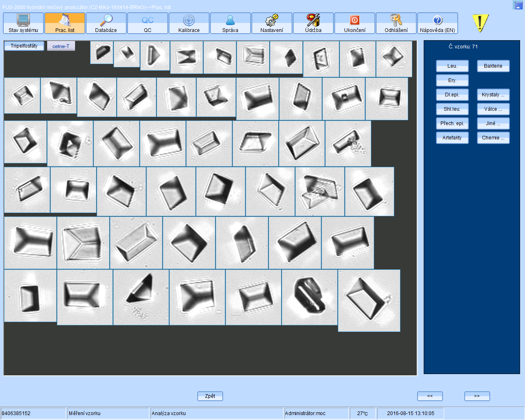Screen dimensions: 525x420
Task: Expand the Jiné ... submenu
Action: click(493, 123)
